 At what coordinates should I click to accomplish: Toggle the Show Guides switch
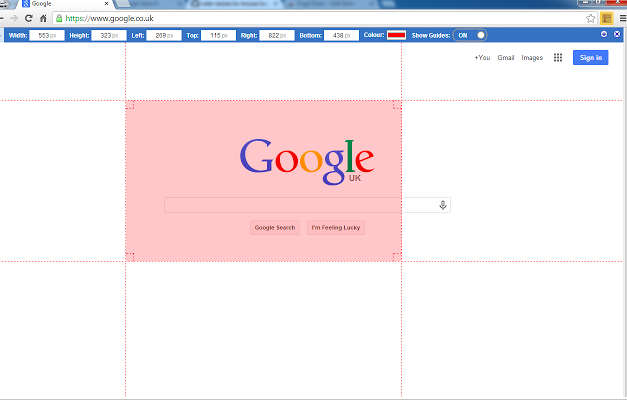point(470,35)
